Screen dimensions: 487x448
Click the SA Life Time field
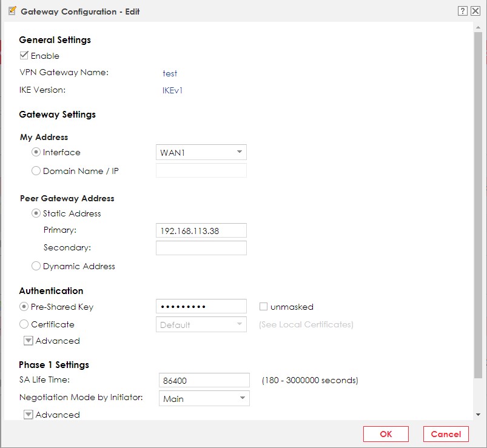[204, 381]
